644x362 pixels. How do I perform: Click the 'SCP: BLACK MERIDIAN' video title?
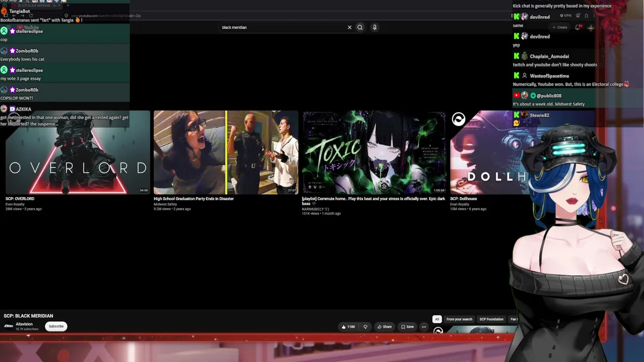coord(28,316)
